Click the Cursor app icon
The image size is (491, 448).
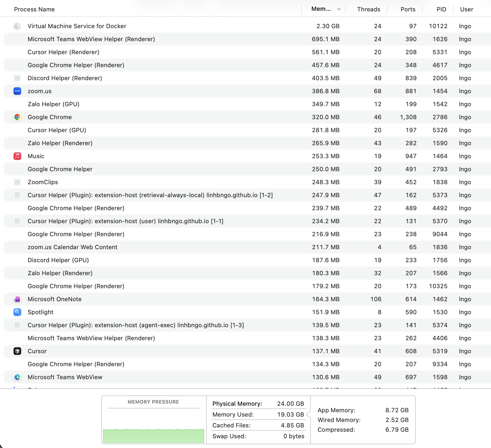pos(17,351)
